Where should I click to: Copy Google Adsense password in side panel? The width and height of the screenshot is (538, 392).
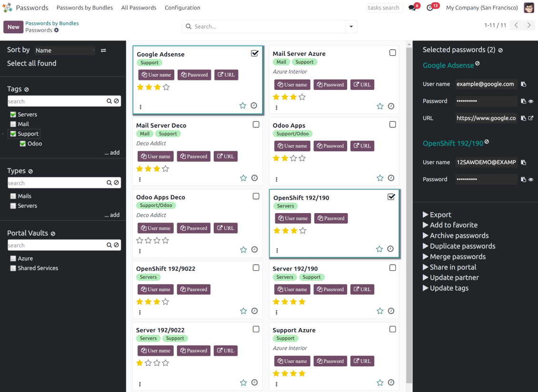click(x=523, y=101)
